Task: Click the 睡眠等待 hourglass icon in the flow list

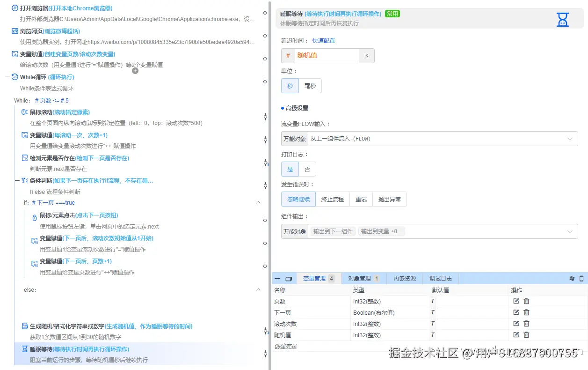Action: pyautogui.click(x=25, y=349)
